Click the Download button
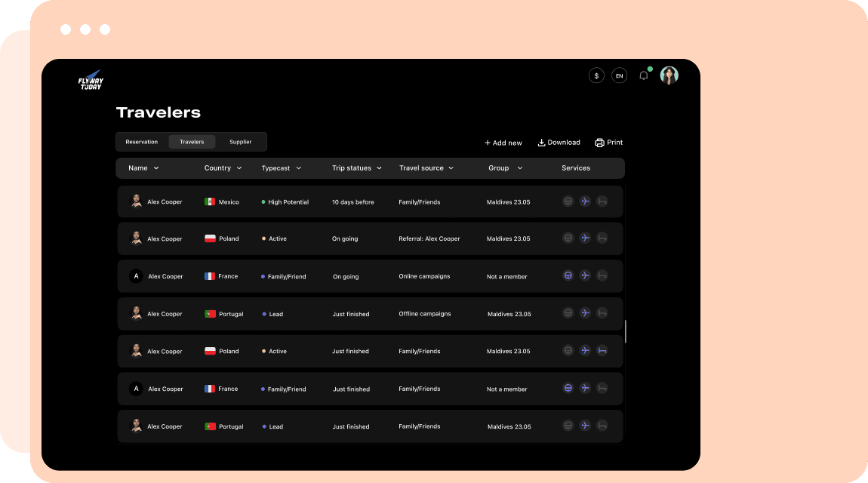868x483 pixels. [559, 143]
